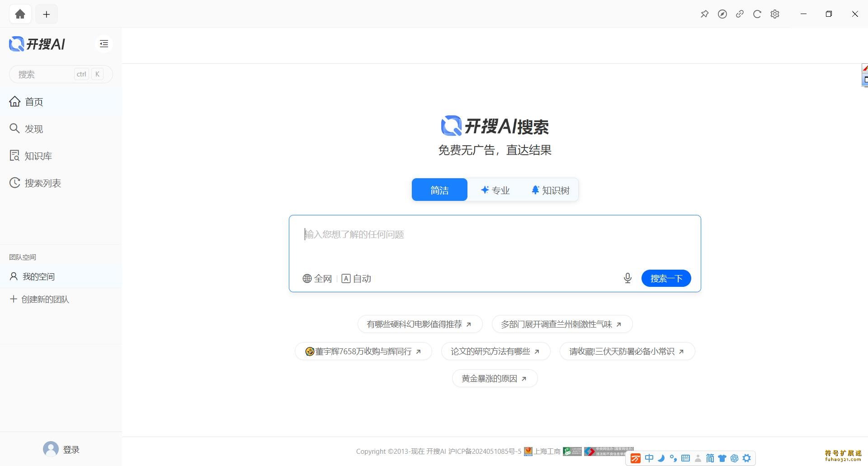This screenshot has width=868, height=466.
Task: Open IME skin shirt icon
Action: pyautogui.click(x=722, y=458)
